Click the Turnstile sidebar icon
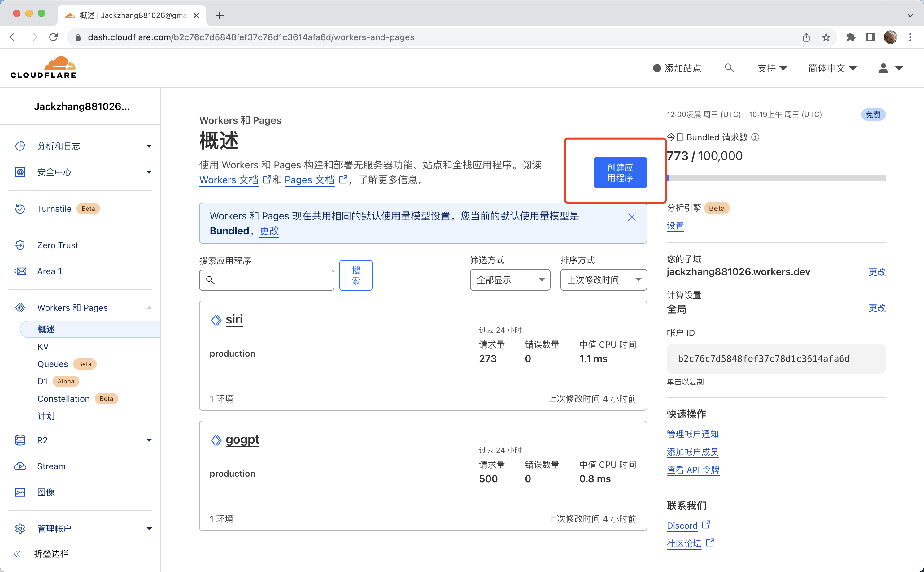This screenshot has width=924, height=572. point(20,209)
